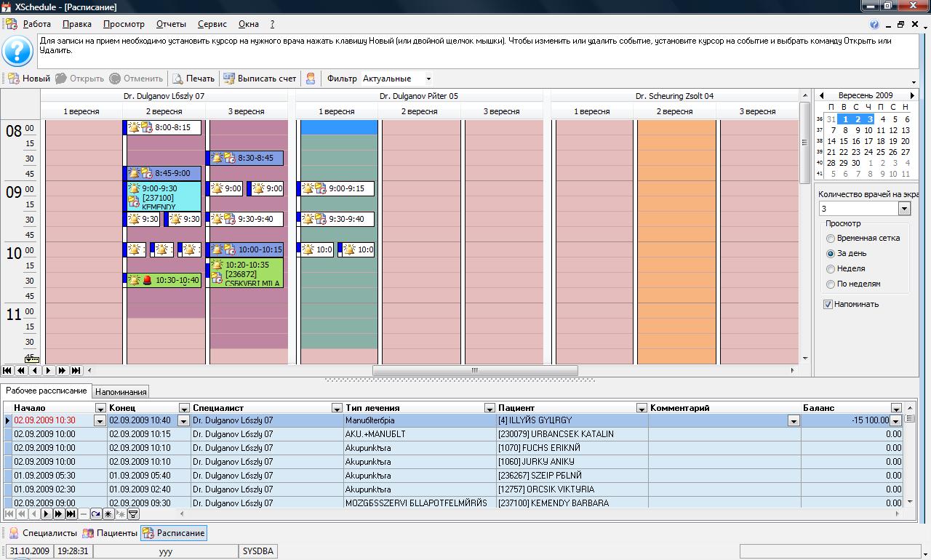Select date 15 in the calendar

[844, 141]
